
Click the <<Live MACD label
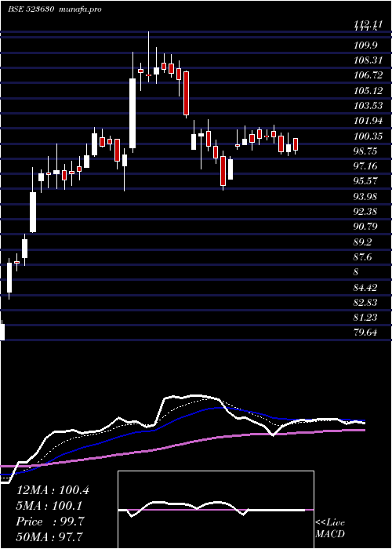coord(330,529)
